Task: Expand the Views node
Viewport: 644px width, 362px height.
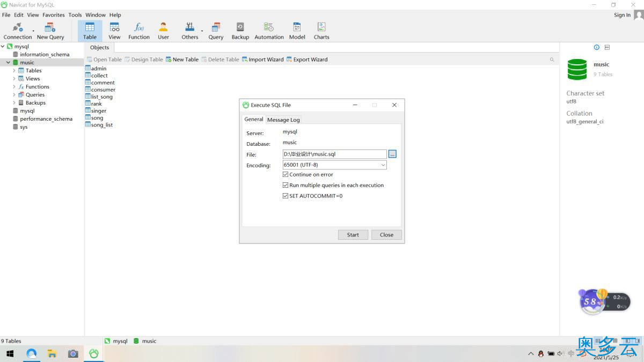Action: (14, 79)
